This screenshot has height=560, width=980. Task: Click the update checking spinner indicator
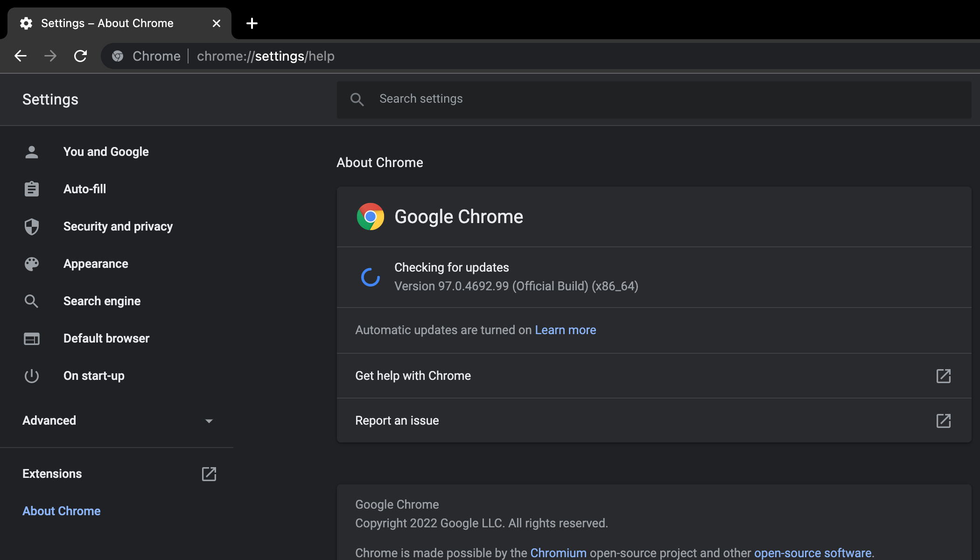click(370, 277)
